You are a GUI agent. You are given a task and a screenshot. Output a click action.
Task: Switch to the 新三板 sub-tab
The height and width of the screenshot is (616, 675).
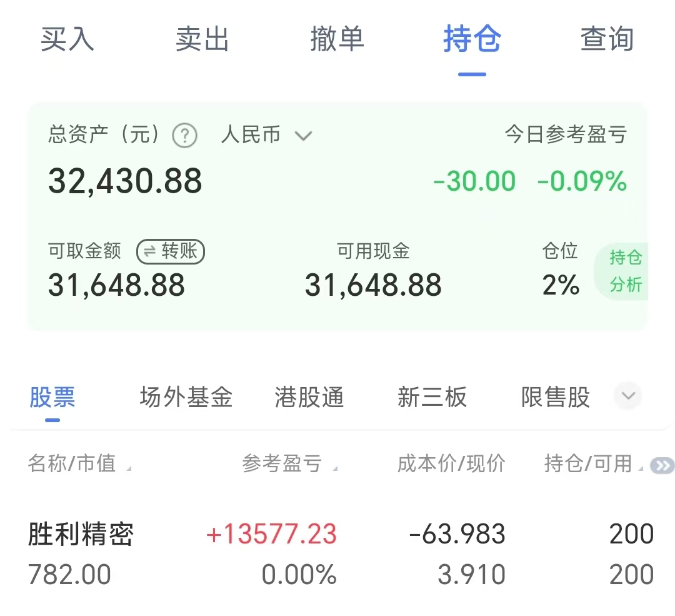pyautogui.click(x=432, y=397)
